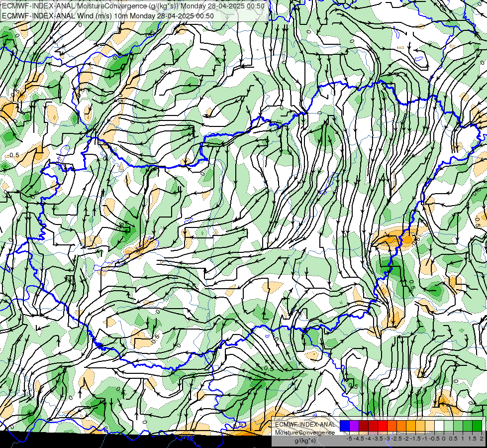This screenshot has height=448, width=487.
Task: Pick the light green swatch between 0.5 and 1
Action: [458, 426]
